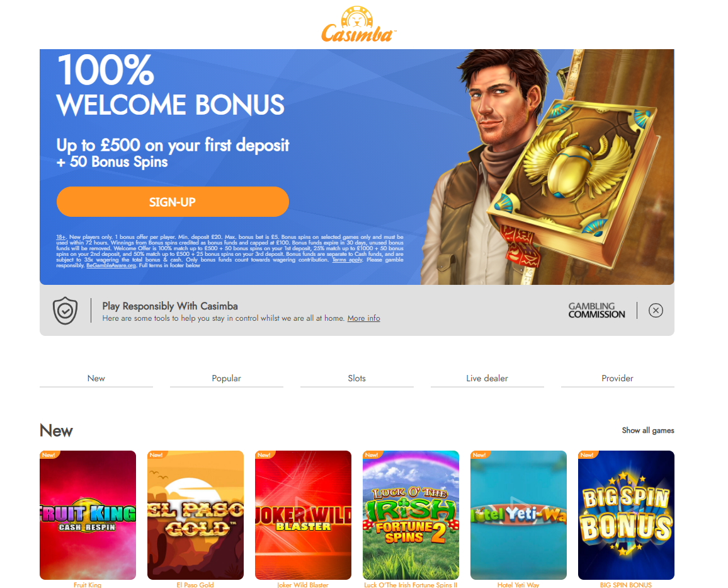Click the orange SIGN-UP button
This screenshot has width=728, height=588.
click(x=173, y=202)
